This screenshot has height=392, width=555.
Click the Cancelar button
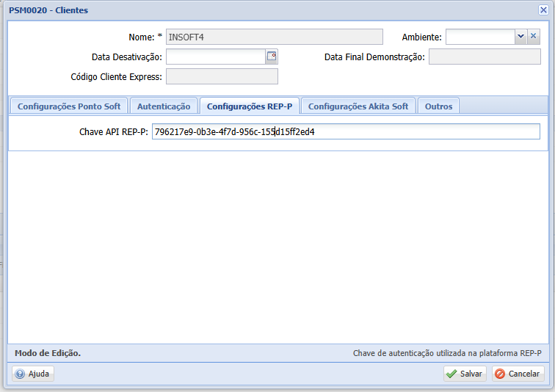518,374
